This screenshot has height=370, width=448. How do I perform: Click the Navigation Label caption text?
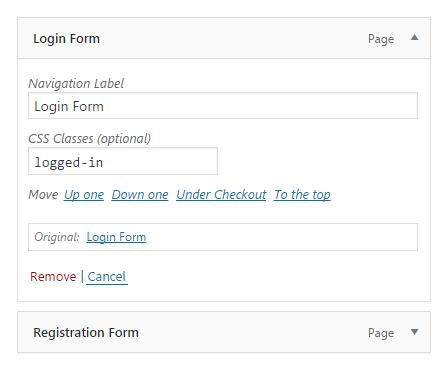point(76,84)
